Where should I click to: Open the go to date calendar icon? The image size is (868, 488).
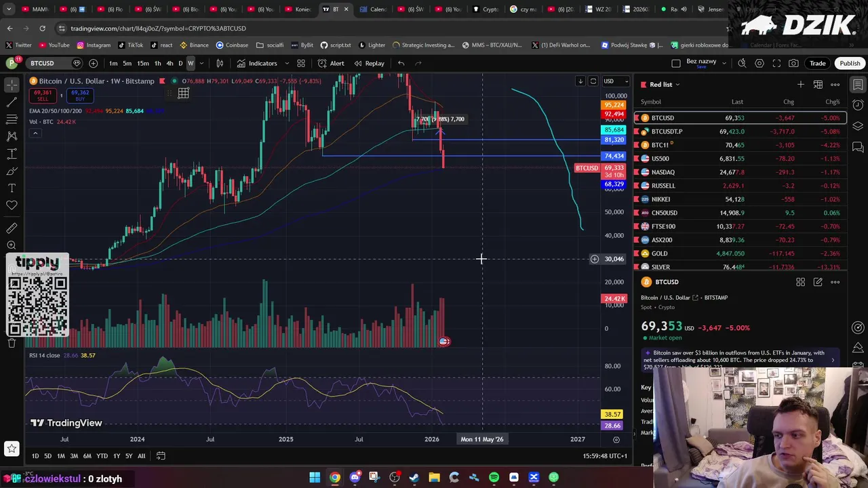click(161, 455)
